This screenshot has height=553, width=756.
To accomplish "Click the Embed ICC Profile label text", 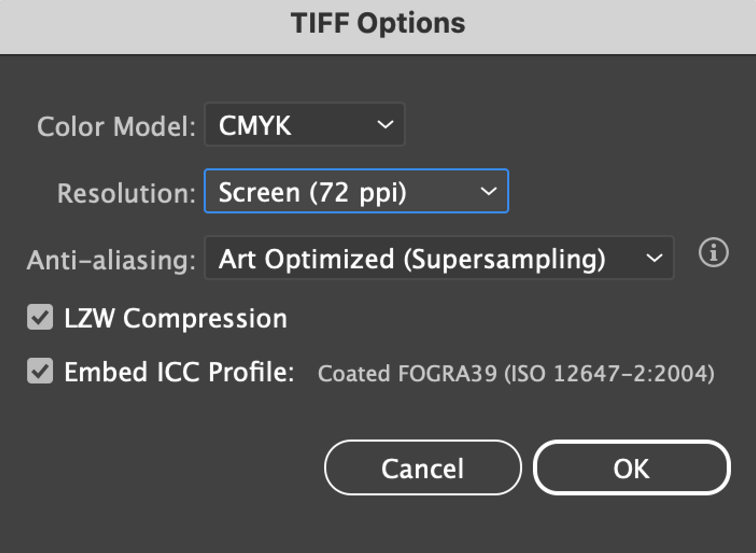I will (x=179, y=371).
